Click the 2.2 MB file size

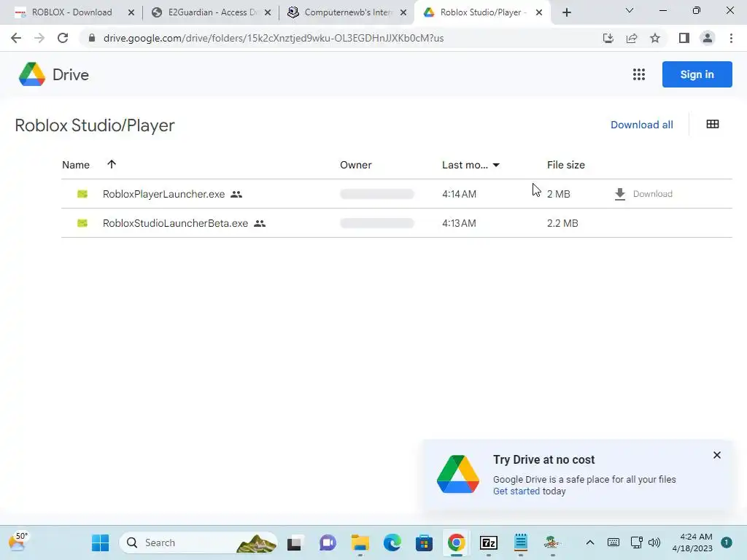click(x=562, y=223)
